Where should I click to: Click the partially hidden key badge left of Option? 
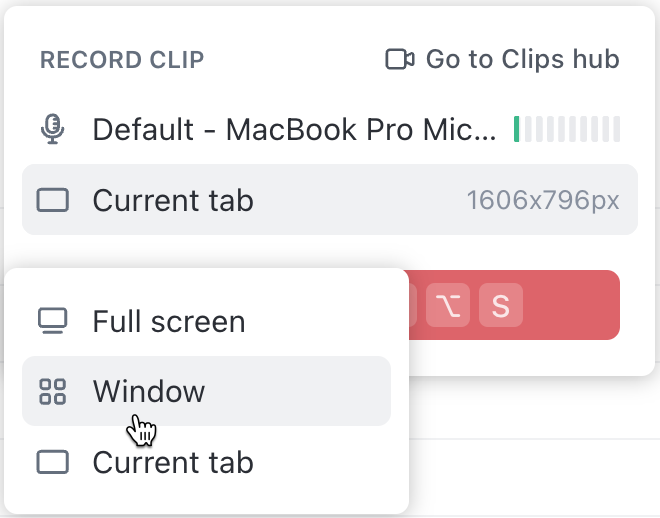coord(412,306)
